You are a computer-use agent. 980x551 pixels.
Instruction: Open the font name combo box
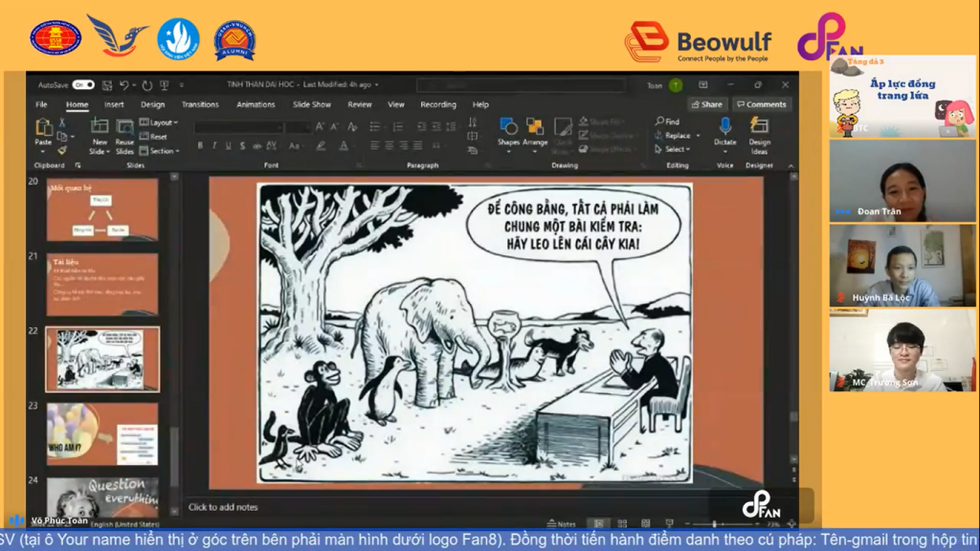pyautogui.click(x=238, y=127)
